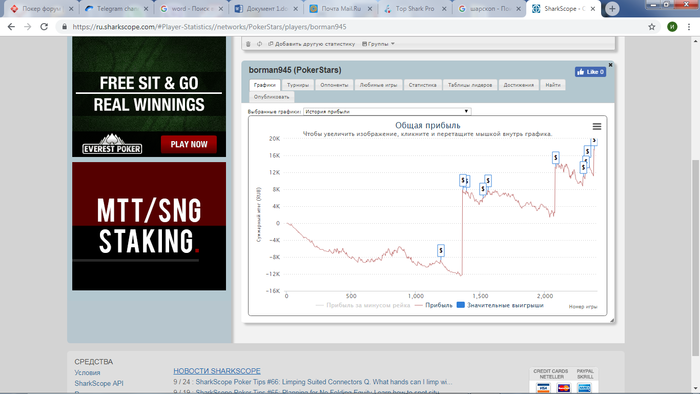Open the Chrome profile avatar
Image resolution: width=700 pixels, height=394 pixels.
point(672,27)
